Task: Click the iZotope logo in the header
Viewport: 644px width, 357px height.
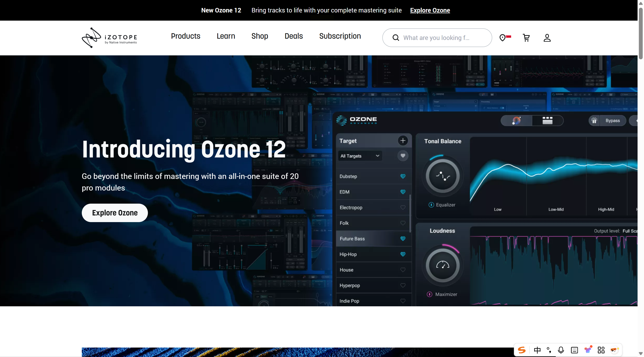Action: [109, 38]
